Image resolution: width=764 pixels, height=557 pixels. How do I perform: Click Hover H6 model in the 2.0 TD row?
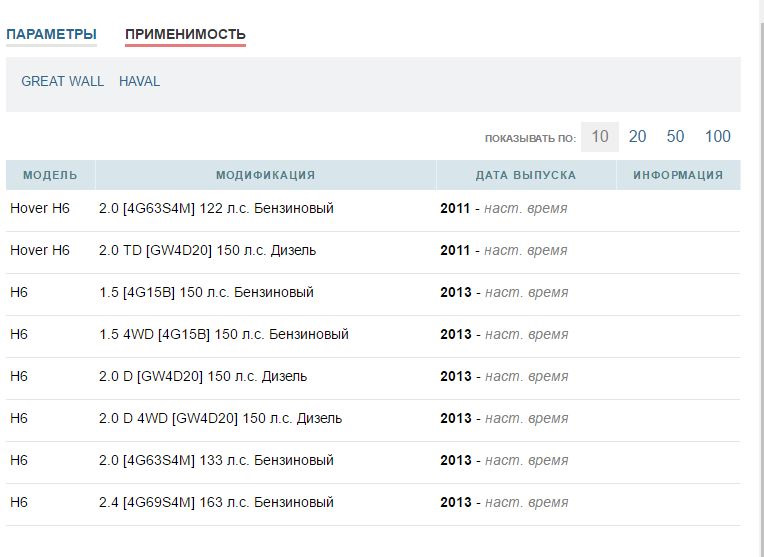point(40,250)
